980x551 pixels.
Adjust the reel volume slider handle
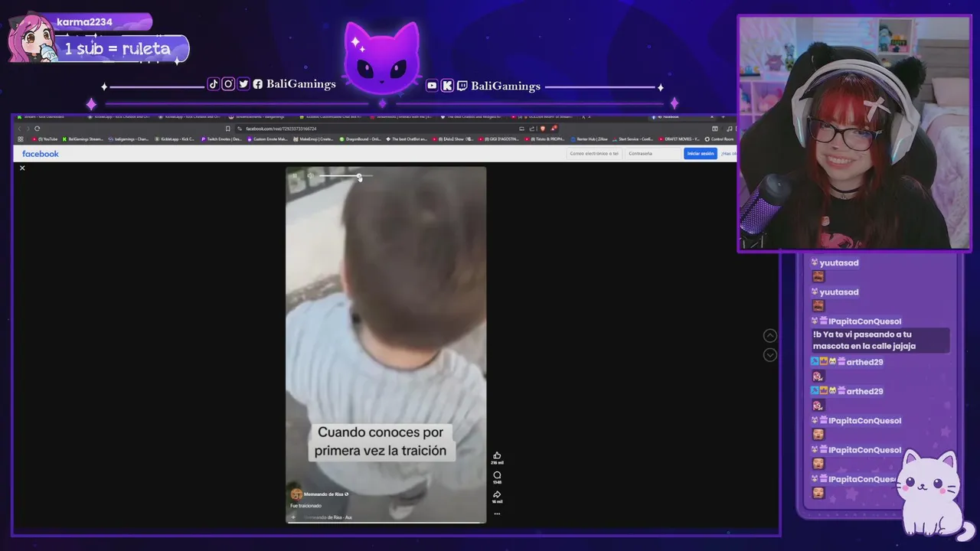click(x=359, y=177)
